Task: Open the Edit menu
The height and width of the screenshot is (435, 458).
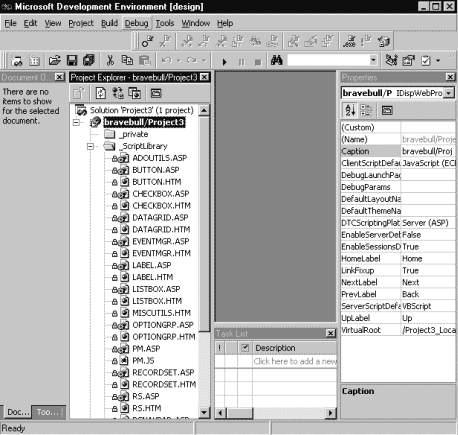Action: coord(30,23)
